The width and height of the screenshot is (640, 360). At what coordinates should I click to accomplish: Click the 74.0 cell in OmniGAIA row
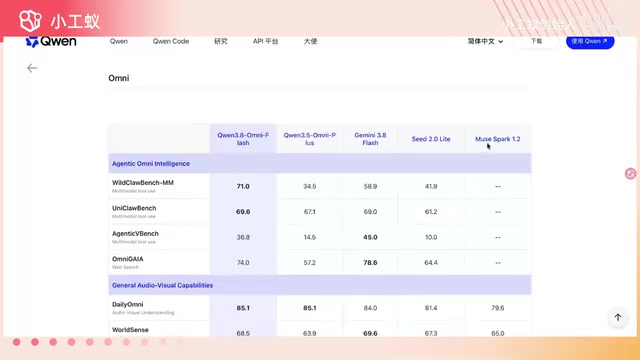coord(243,262)
